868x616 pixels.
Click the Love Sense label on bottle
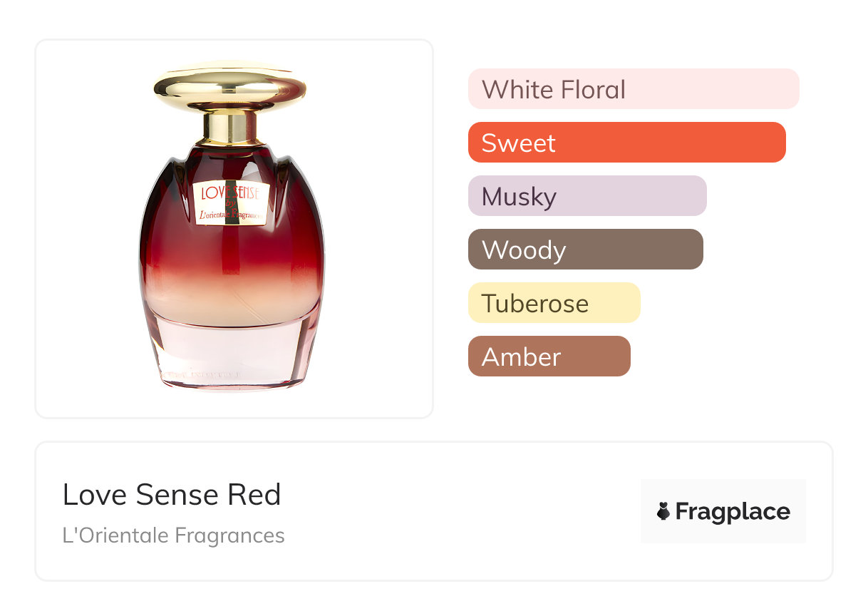pyautogui.click(x=229, y=203)
